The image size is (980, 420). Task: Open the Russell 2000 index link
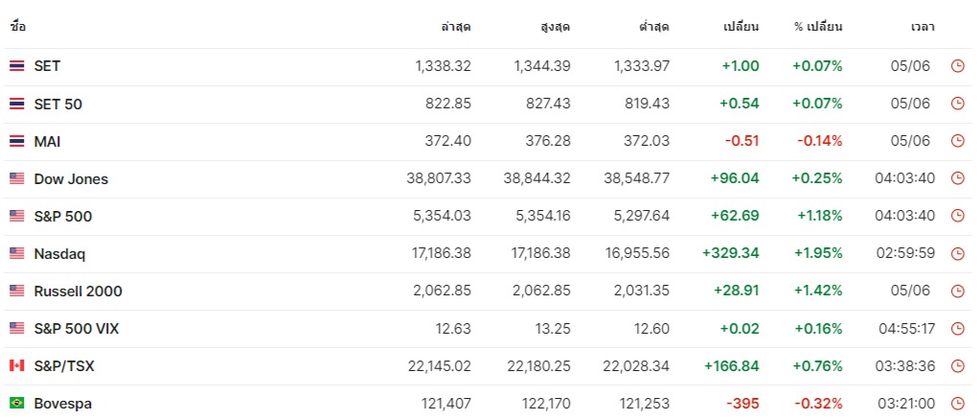click(79, 292)
